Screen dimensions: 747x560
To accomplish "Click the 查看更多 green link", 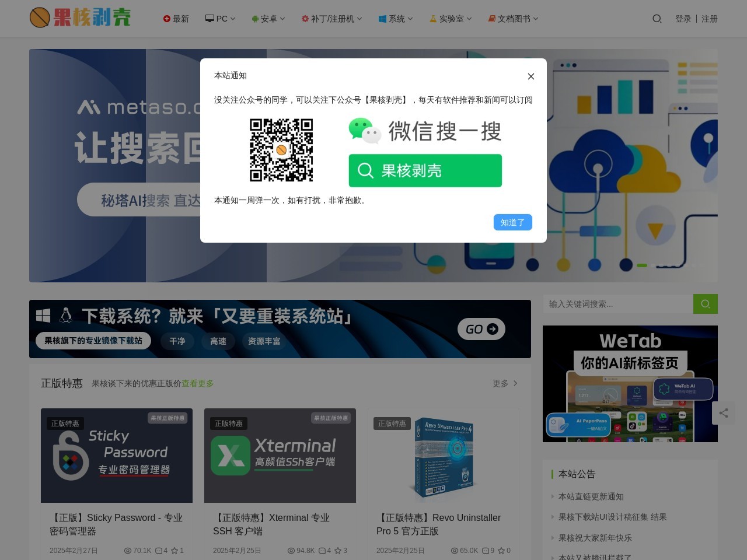I will tap(197, 383).
